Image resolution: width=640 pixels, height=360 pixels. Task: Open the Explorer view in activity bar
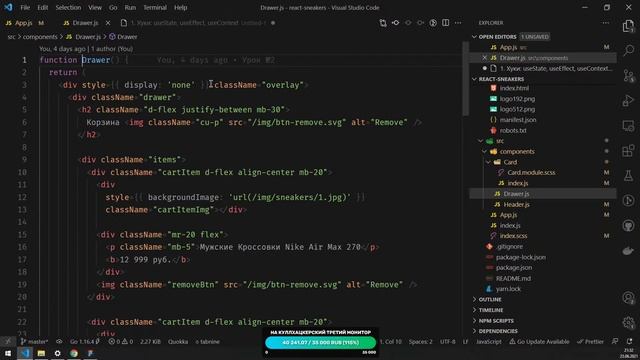coord(629,26)
